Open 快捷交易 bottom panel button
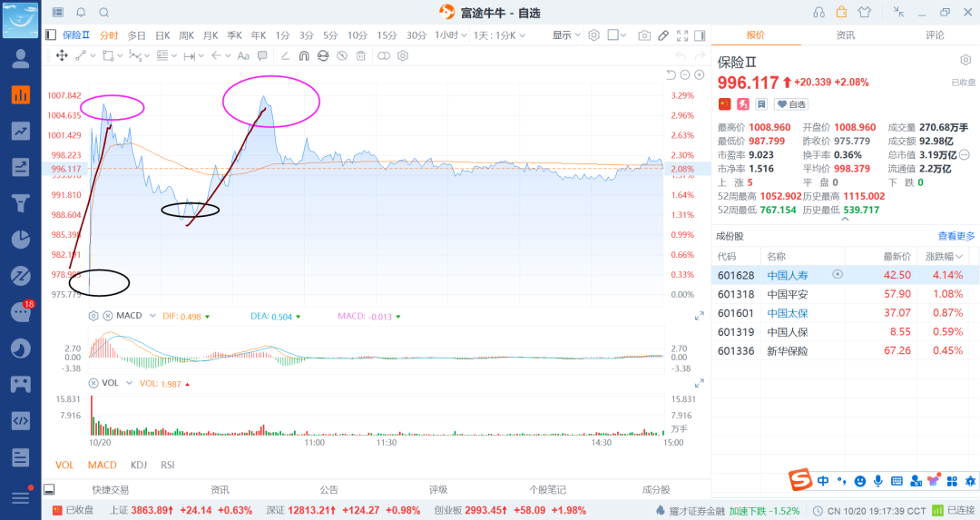The height and width of the screenshot is (520, 980). [x=110, y=490]
